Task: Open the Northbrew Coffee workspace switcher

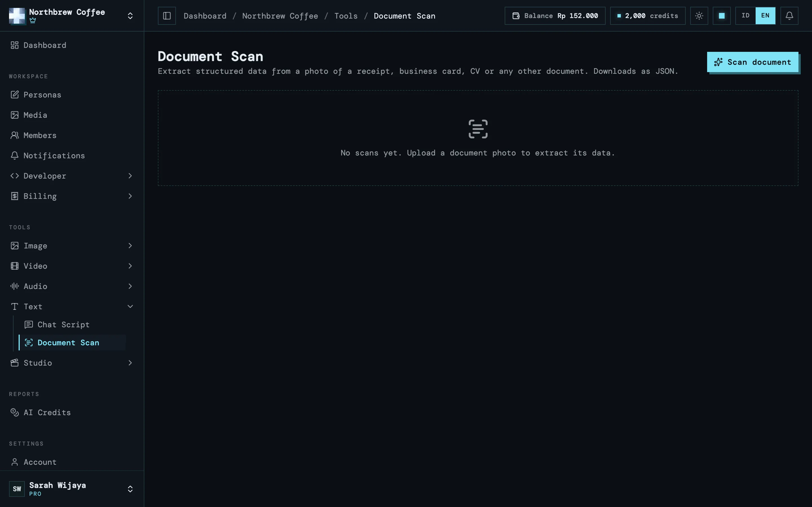Action: (72, 16)
